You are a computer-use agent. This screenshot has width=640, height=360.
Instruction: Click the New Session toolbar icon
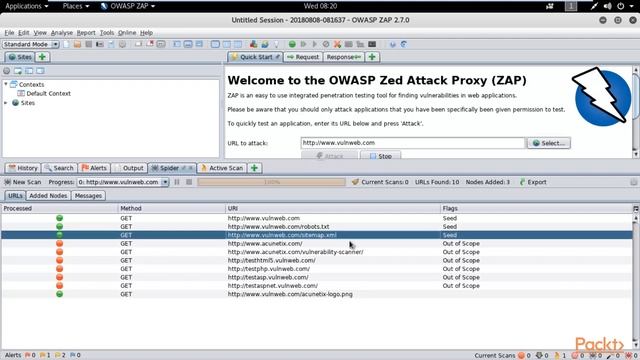(67, 44)
